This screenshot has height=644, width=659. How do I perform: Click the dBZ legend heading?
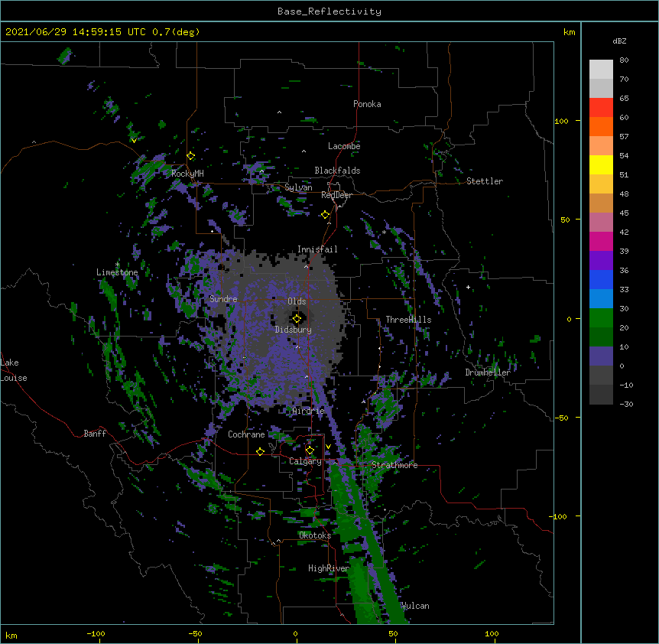[619, 41]
